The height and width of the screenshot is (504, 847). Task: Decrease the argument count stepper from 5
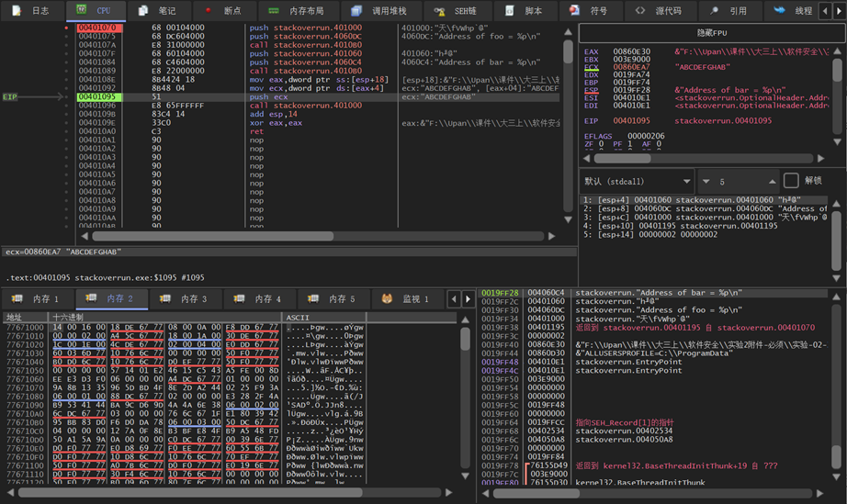[x=706, y=181]
